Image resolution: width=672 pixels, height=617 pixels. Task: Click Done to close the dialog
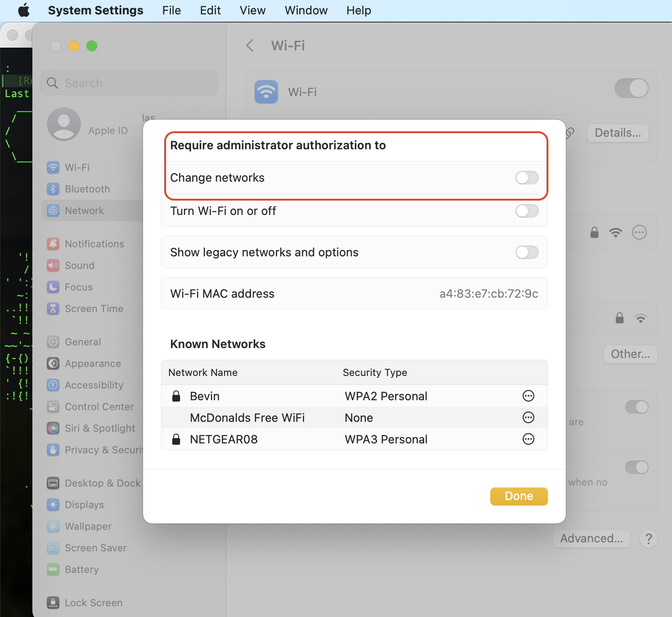click(519, 496)
